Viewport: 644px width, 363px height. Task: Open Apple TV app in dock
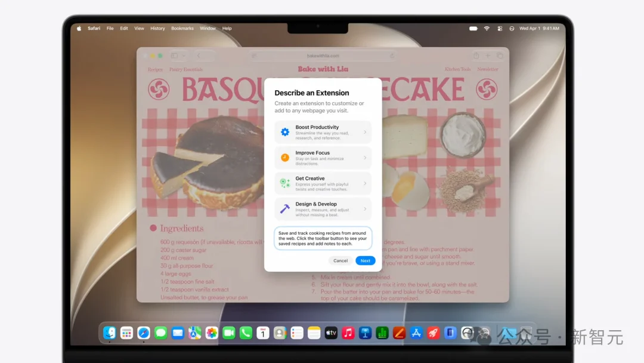pyautogui.click(x=331, y=333)
